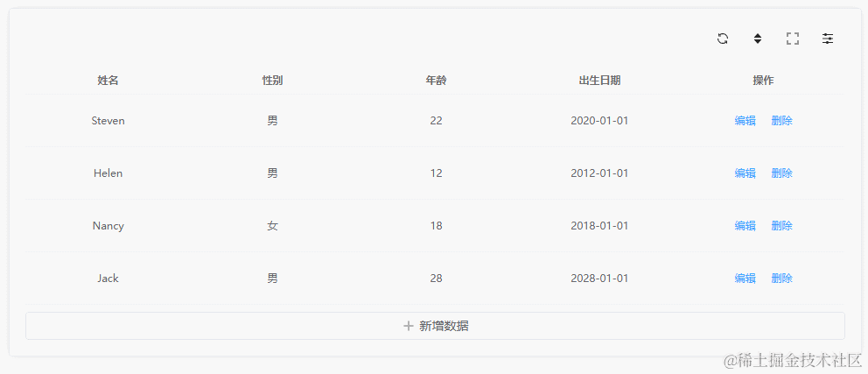Click age value 12
This screenshot has width=868, height=374.
[x=437, y=173]
